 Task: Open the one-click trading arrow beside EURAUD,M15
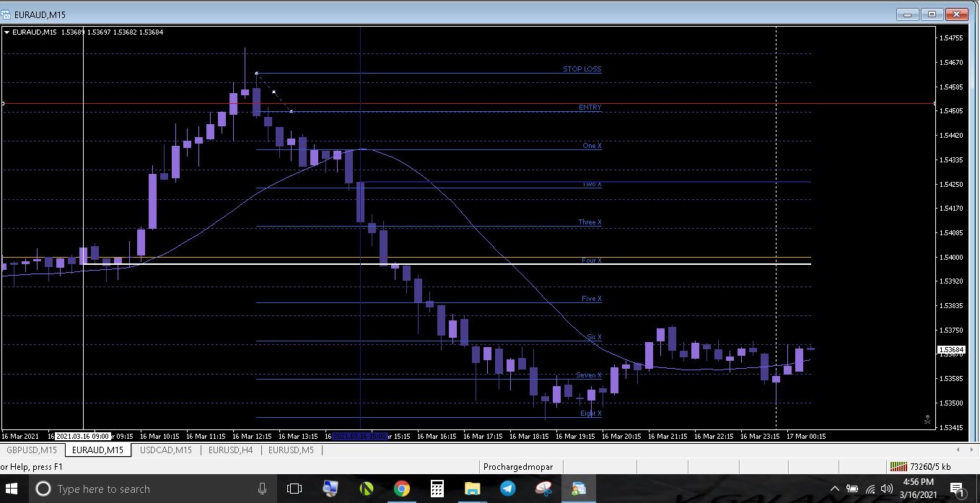coord(6,32)
